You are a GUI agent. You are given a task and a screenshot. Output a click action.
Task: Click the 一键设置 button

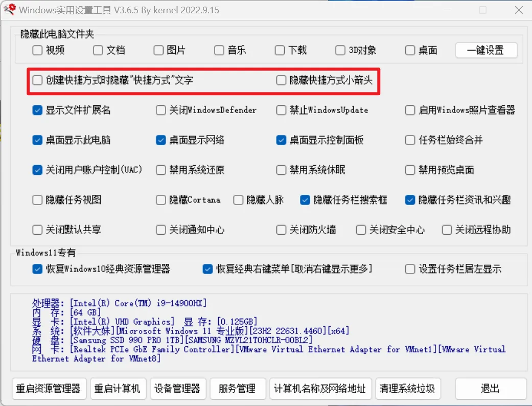485,50
